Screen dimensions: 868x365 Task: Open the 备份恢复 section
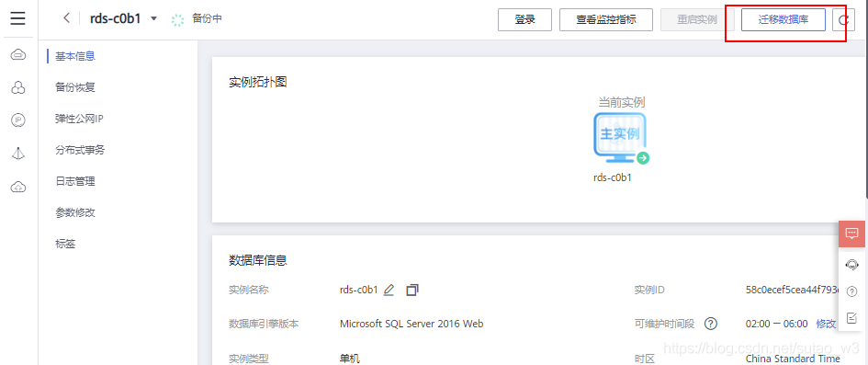point(75,87)
